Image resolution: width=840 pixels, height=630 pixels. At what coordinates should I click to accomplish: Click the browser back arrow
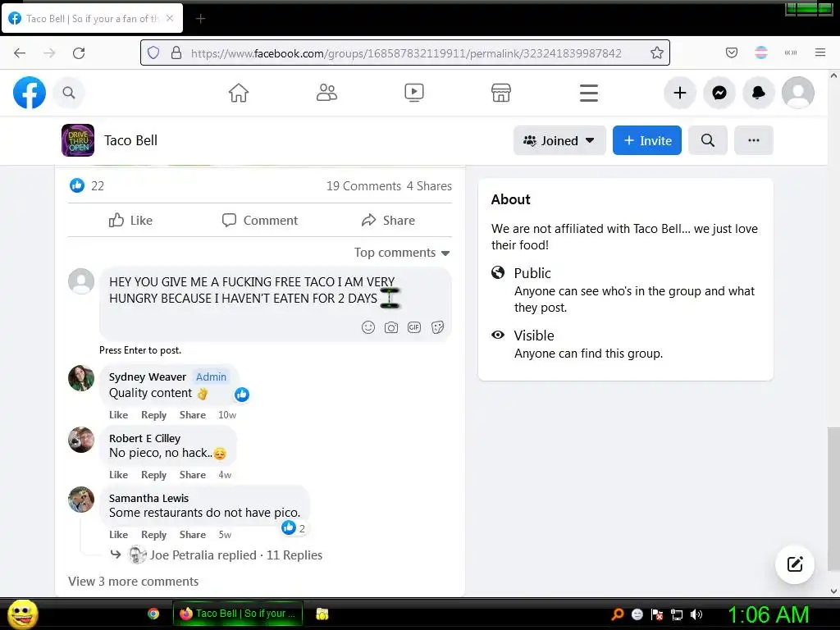(20, 52)
